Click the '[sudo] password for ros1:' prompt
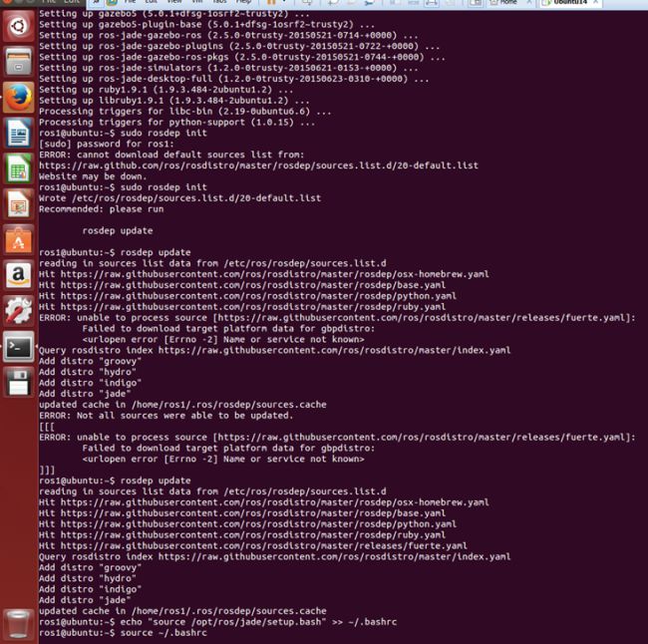The image size is (648, 644). pos(107,144)
